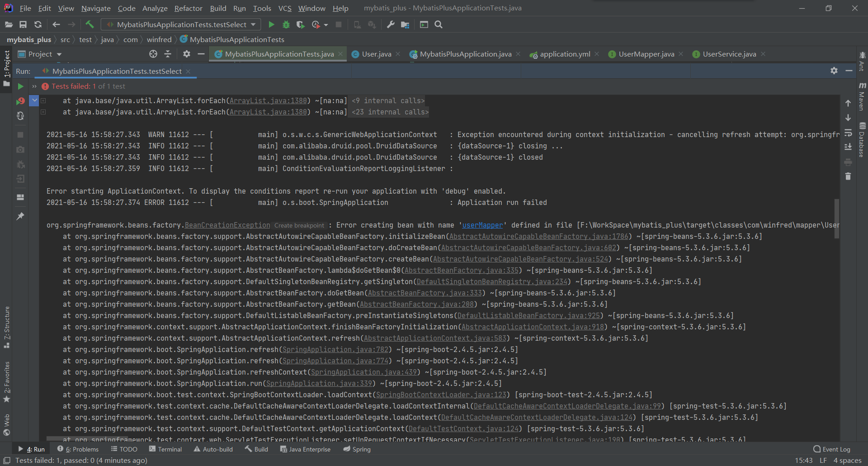The image size is (868, 466).
Task: Click the 'userMapper' link in the exception
Action: pyautogui.click(x=482, y=225)
